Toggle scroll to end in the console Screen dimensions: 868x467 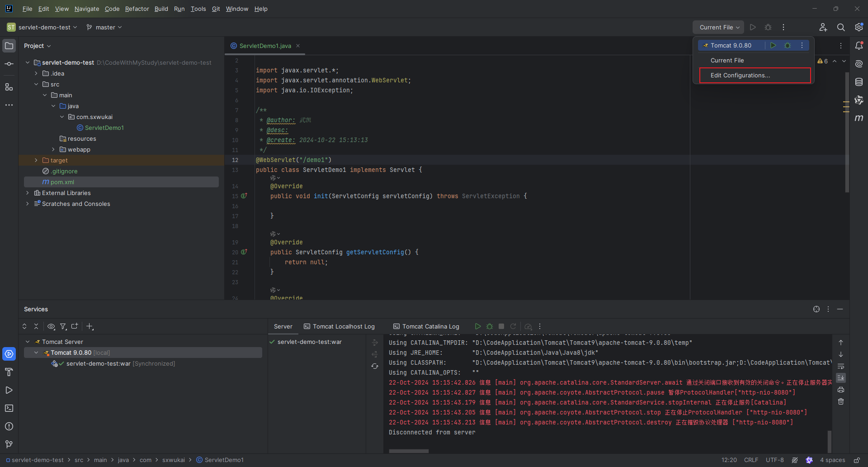pyautogui.click(x=841, y=378)
